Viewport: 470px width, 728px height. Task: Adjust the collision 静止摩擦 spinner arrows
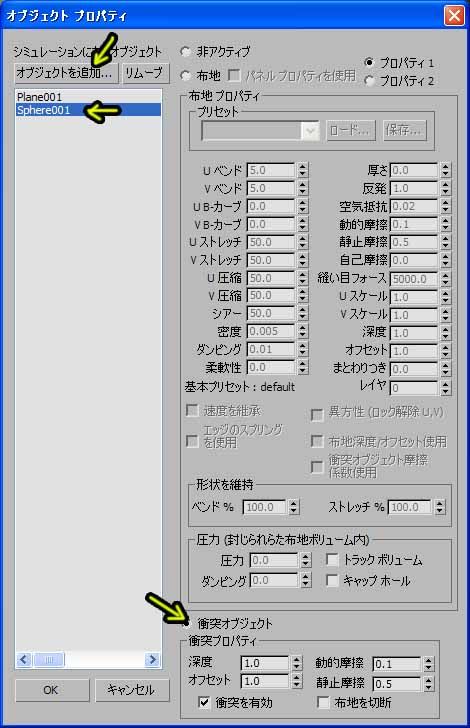click(x=429, y=683)
